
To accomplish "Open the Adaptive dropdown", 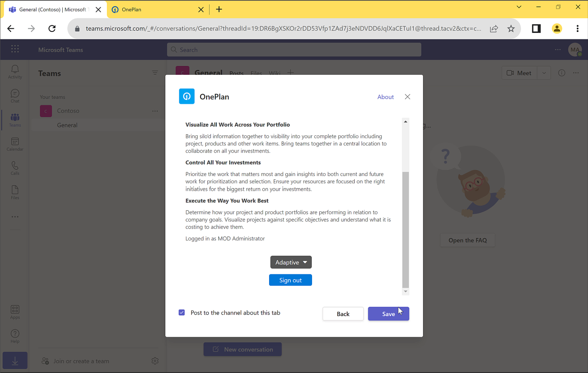I will (291, 262).
